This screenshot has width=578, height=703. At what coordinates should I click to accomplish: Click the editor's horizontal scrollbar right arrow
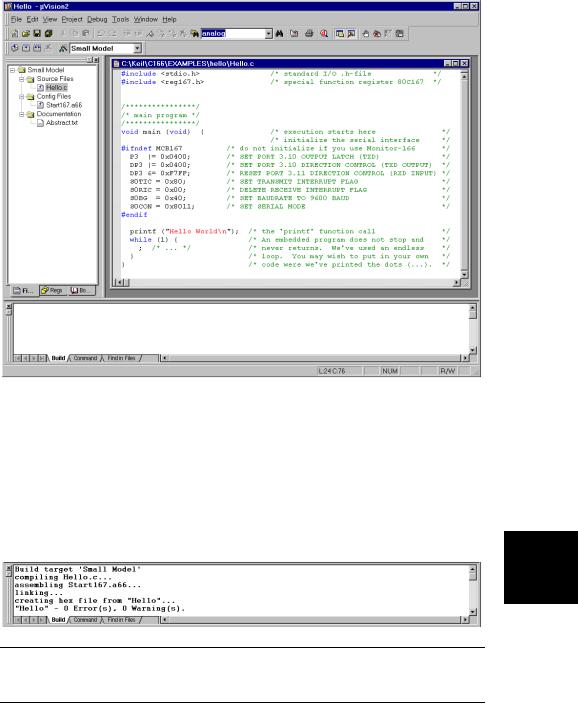pyautogui.click(x=456, y=282)
